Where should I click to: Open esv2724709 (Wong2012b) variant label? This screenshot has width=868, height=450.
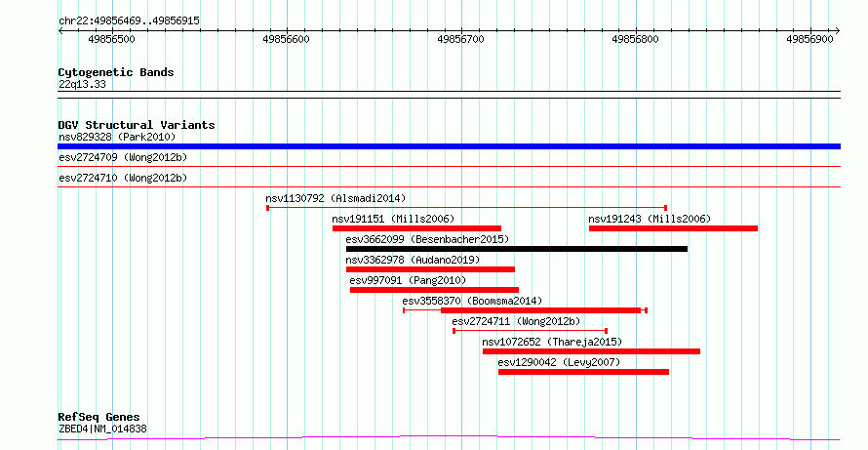pos(123,157)
